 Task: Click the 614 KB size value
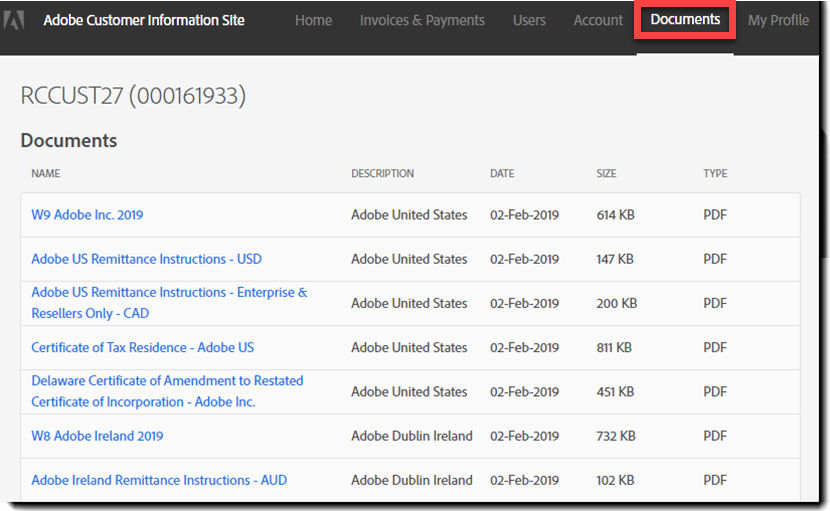tap(616, 215)
